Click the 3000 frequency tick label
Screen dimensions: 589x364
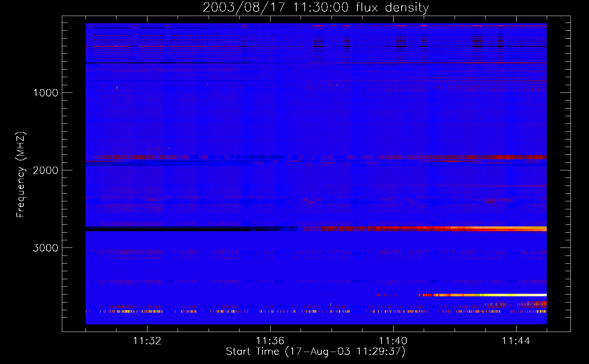(46, 248)
